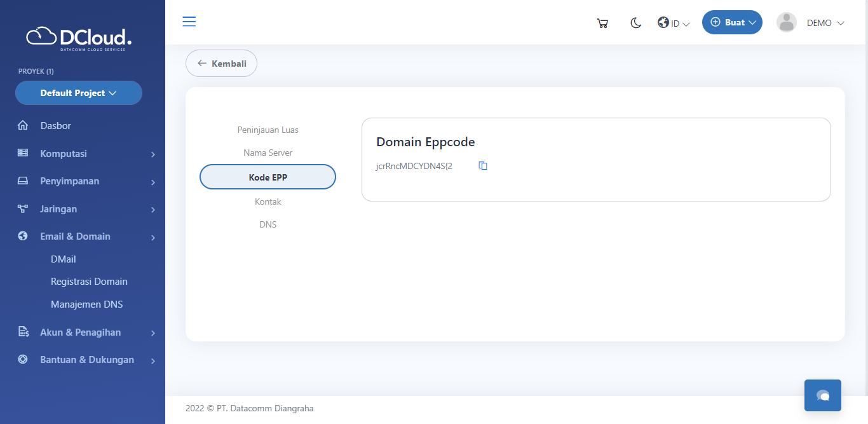Click the hamburger menu icon
This screenshot has height=424, width=868.
point(189,22)
